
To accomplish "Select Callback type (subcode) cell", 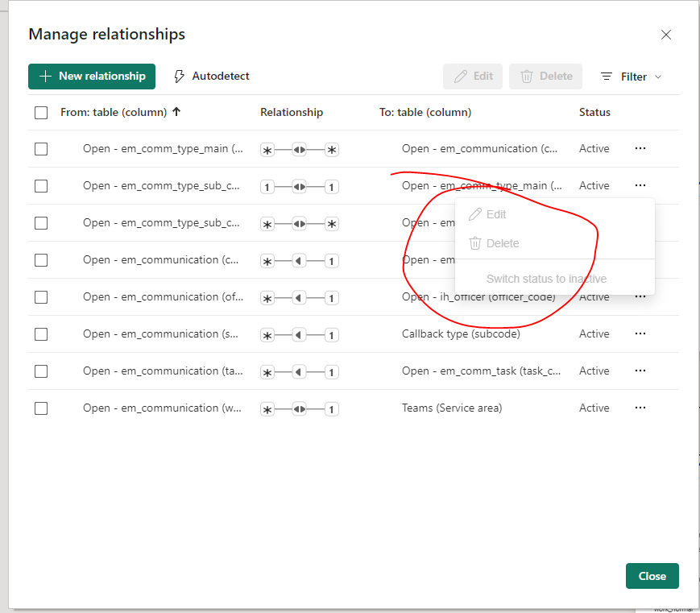I will 461,334.
